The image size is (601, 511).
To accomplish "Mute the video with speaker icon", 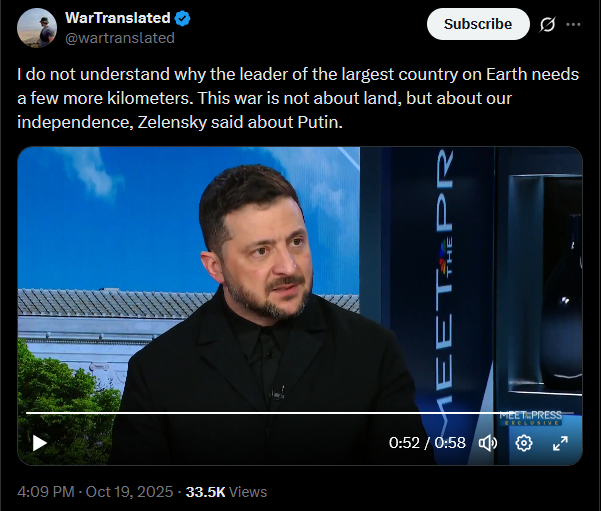I will (x=488, y=443).
